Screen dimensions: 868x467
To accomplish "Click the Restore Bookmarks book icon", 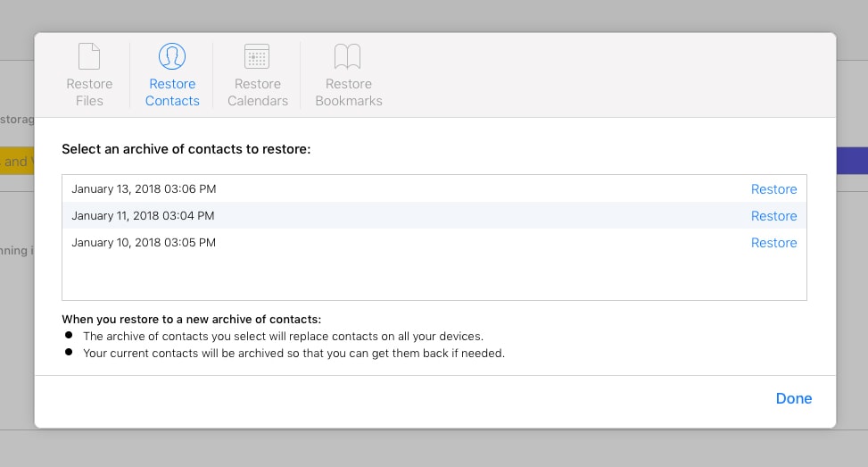I will click(348, 56).
